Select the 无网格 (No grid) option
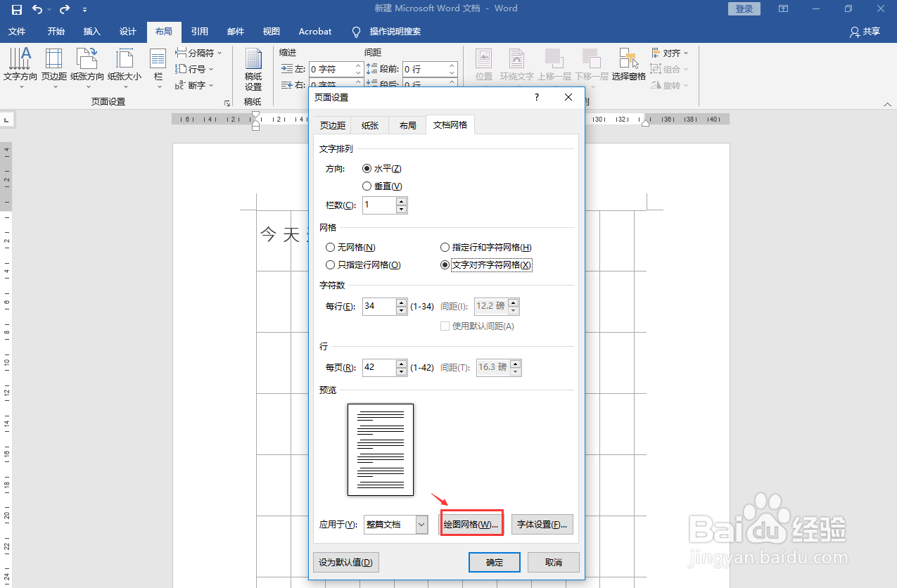This screenshot has width=897, height=588. pyautogui.click(x=330, y=247)
